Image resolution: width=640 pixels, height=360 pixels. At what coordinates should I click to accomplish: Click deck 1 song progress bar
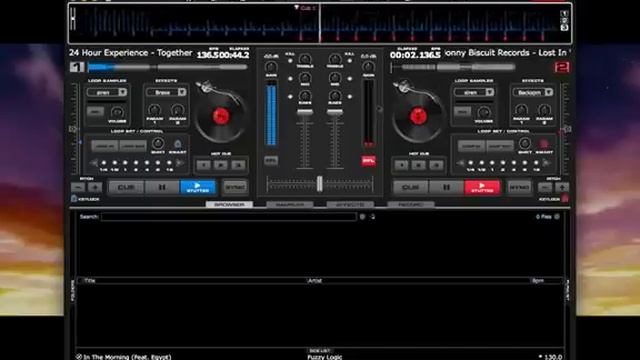click(x=167, y=67)
